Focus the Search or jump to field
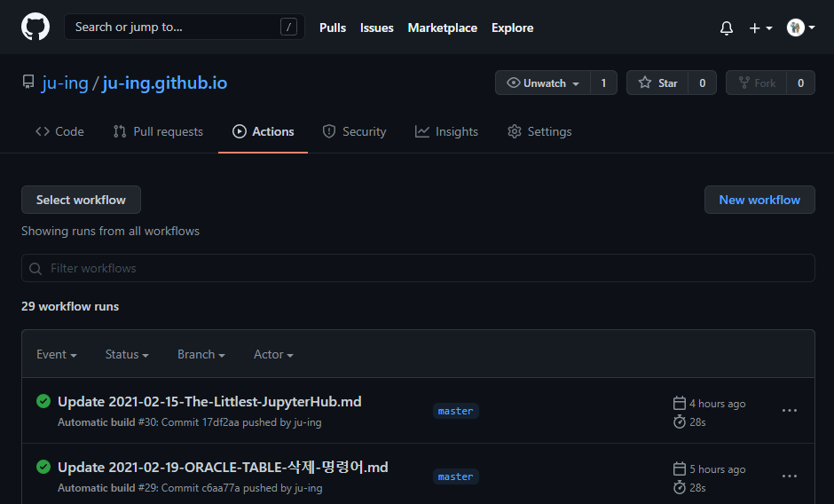834x504 pixels. [184, 27]
